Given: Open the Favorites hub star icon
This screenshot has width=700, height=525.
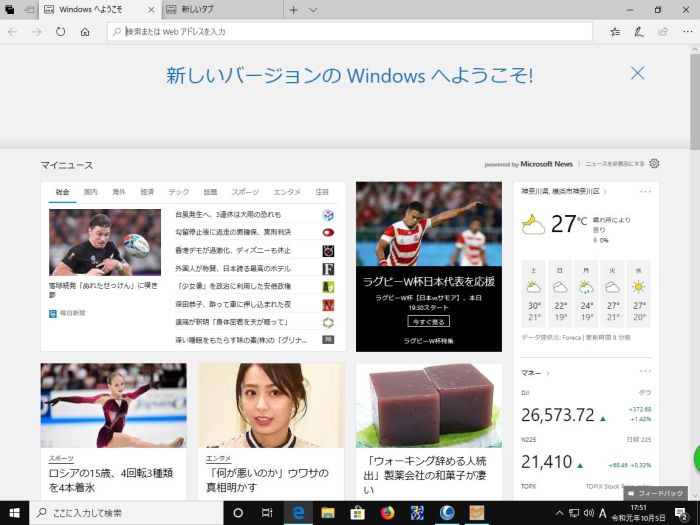Looking at the screenshot, I should (615, 32).
